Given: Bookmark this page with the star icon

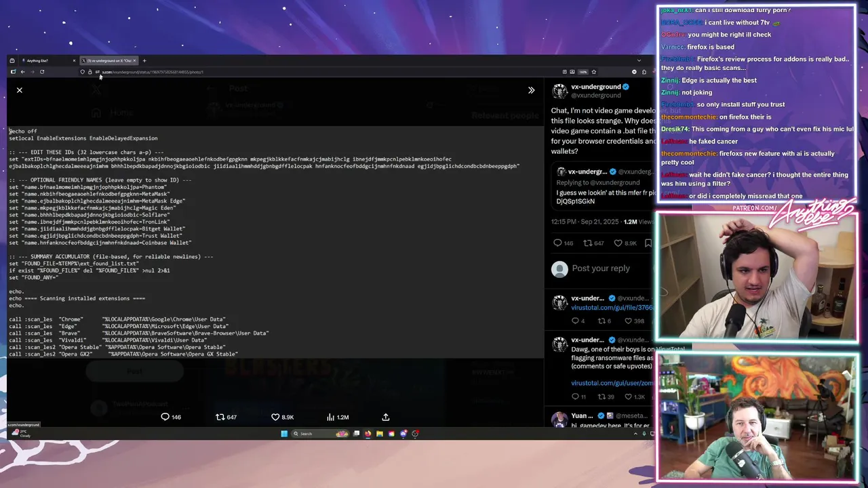Looking at the screenshot, I should [x=594, y=72].
